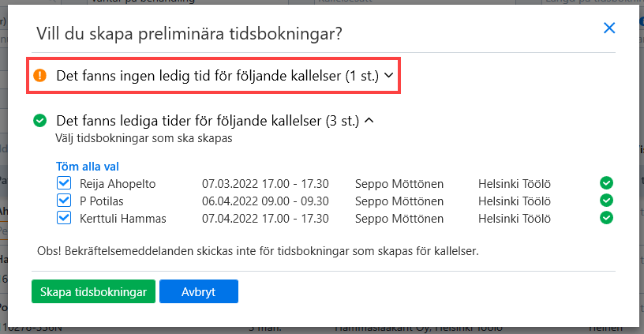Click the orange warning icon
This screenshot has height=334, width=644.
click(x=39, y=75)
